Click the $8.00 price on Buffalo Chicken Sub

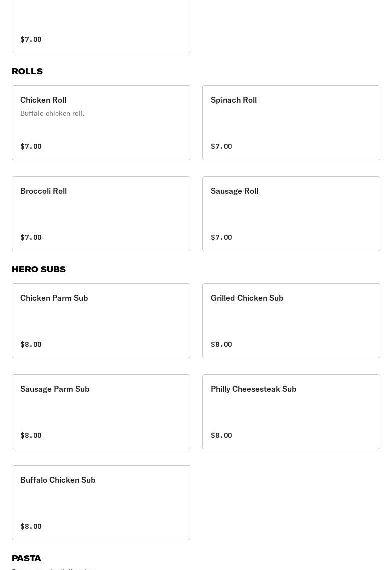pyautogui.click(x=31, y=526)
